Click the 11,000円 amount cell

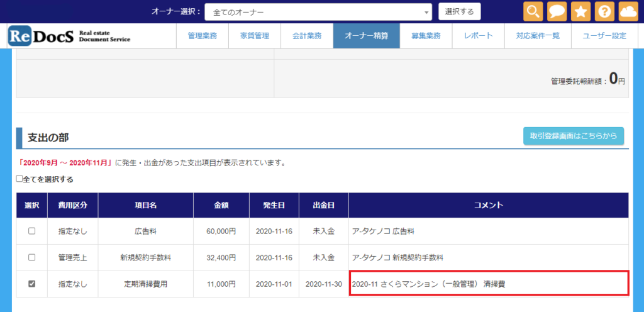221,284
